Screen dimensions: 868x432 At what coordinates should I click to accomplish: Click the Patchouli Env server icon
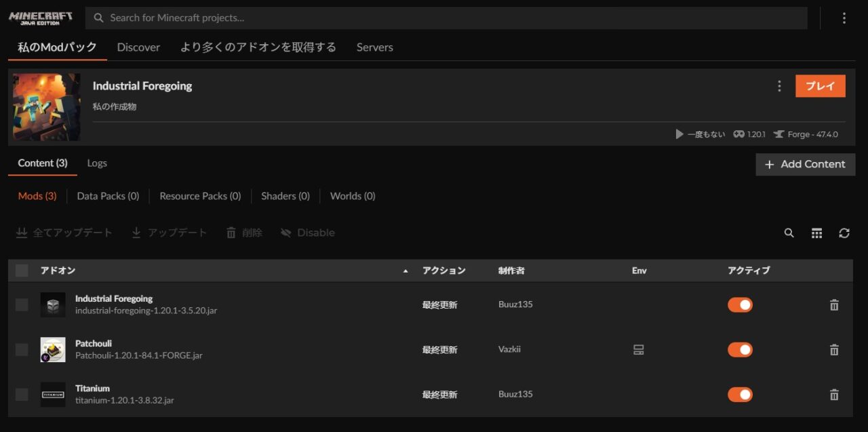[638, 350]
